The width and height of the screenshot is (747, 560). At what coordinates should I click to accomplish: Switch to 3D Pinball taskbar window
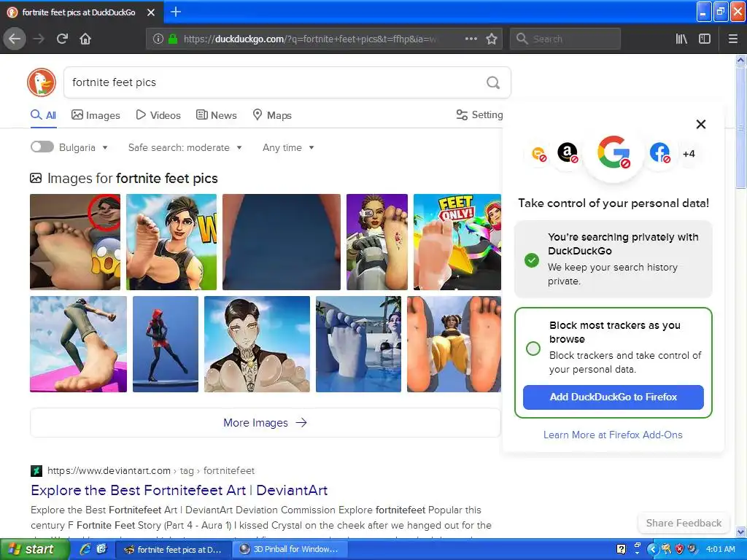coord(290,550)
